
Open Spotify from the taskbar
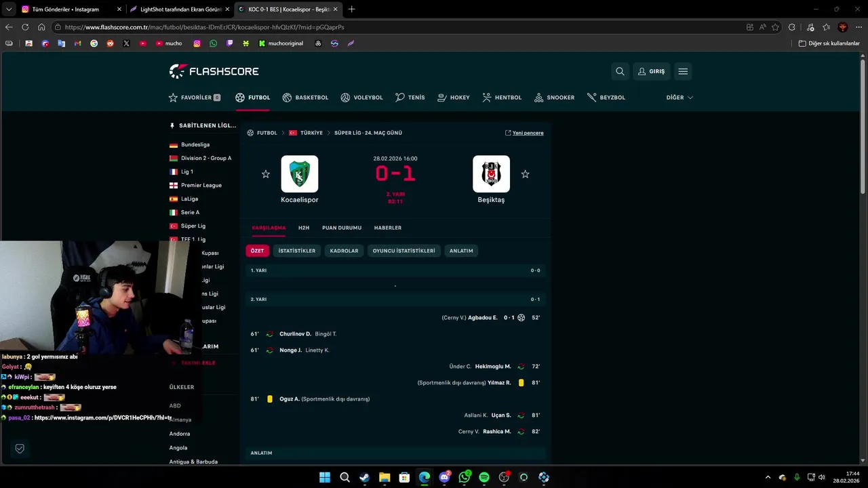[x=484, y=478]
